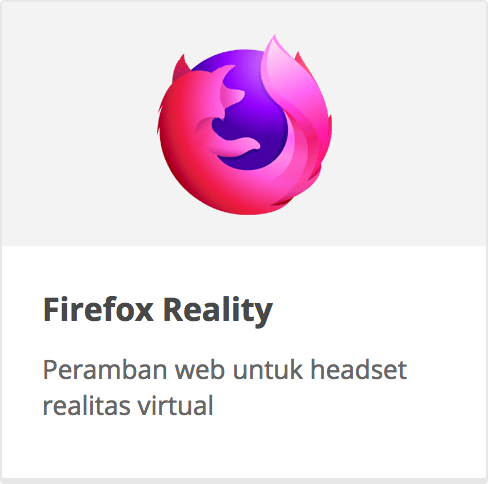Click white card area below description
Image resolution: width=488 pixels, height=484 pixels.
(x=244, y=448)
